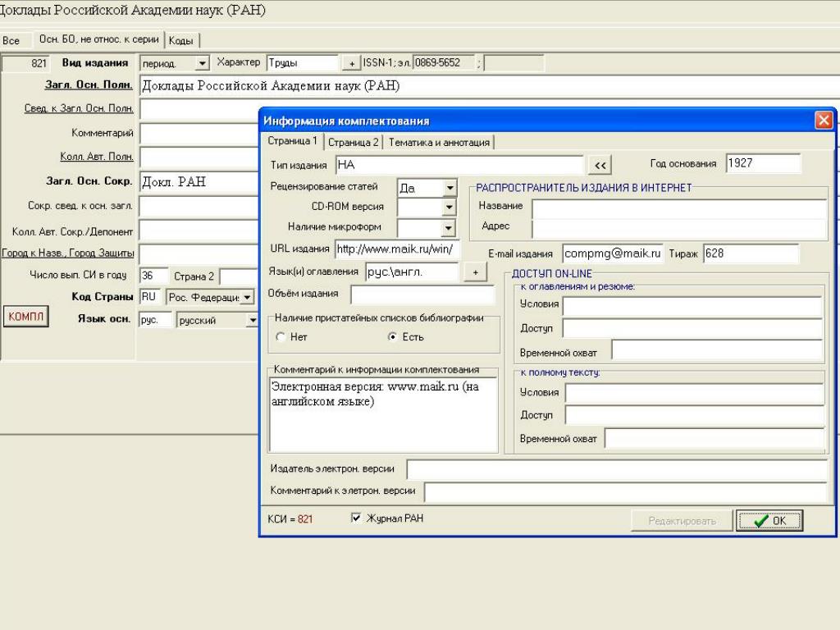Click the Год основания field with 1927
Screen dimensions: 840x630
click(x=764, y=163)
